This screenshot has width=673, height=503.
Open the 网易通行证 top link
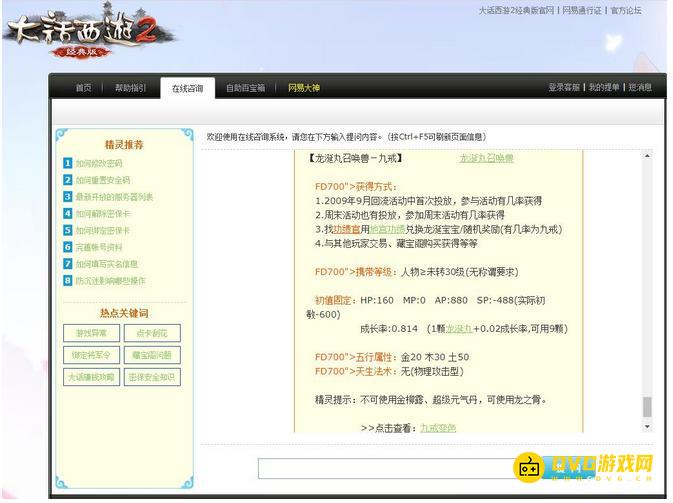pos(582,10)
